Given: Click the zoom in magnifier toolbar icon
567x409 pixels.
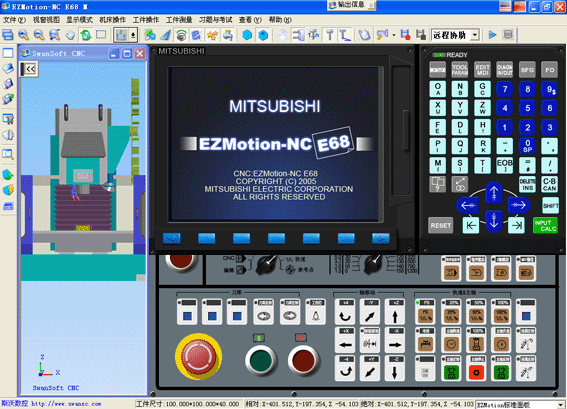Looking at the screenshot, I should [x=24, y=35].
